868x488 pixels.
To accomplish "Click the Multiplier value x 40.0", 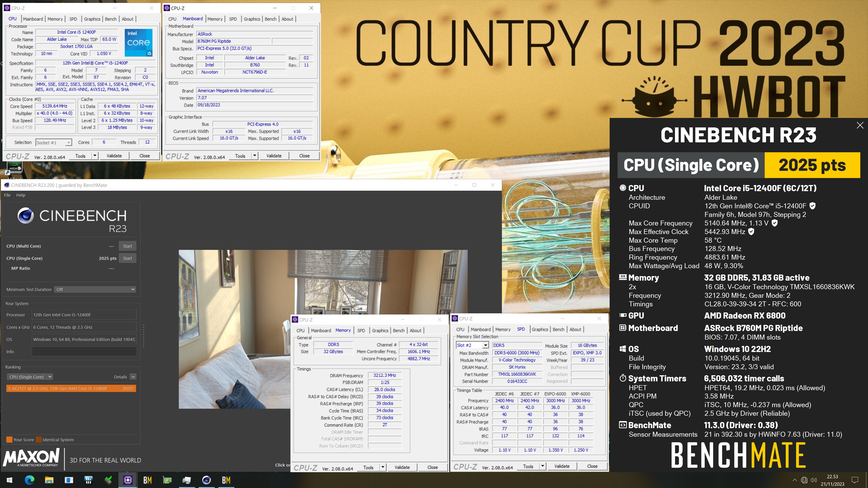I will (55, 113).
